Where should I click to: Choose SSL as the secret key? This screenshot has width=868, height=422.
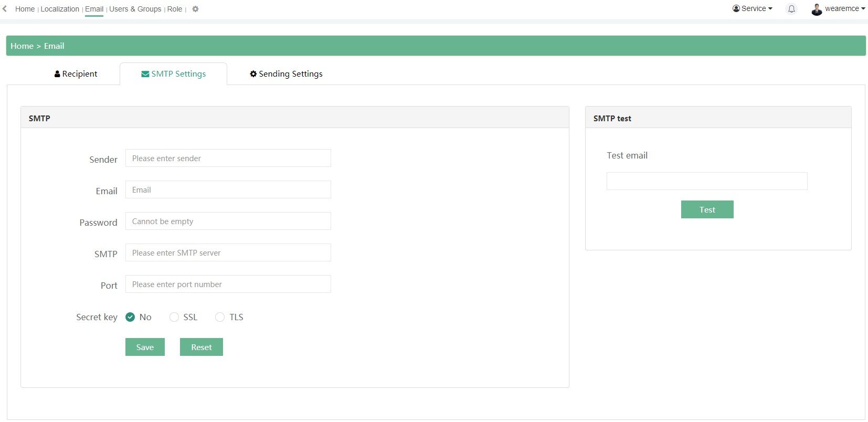coord(174,317)
